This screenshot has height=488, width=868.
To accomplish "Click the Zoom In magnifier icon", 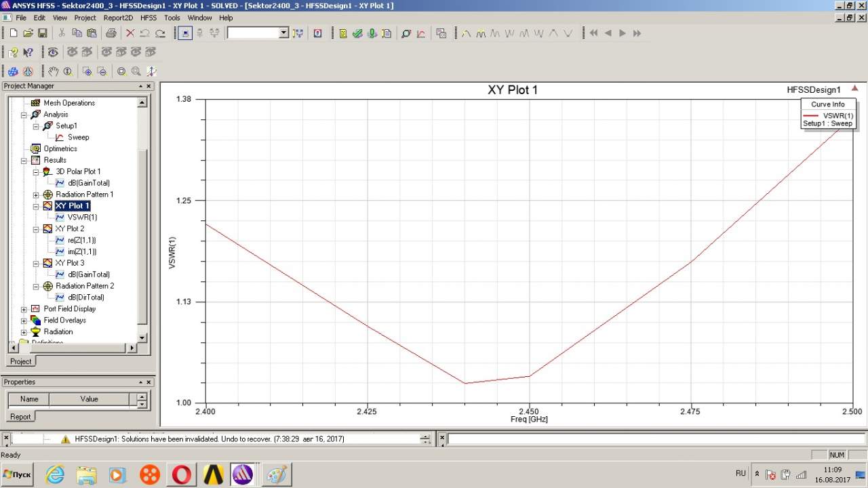I will (87, 71).
